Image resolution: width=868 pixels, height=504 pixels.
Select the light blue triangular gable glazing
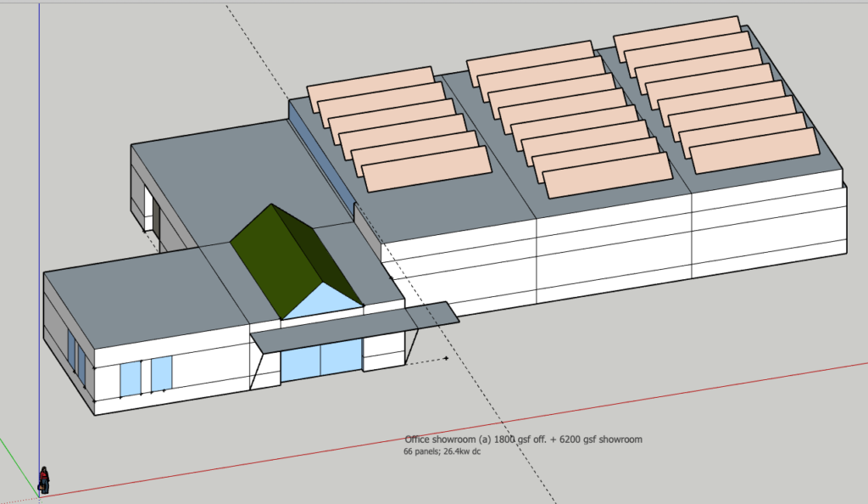(x=323, y=304)
